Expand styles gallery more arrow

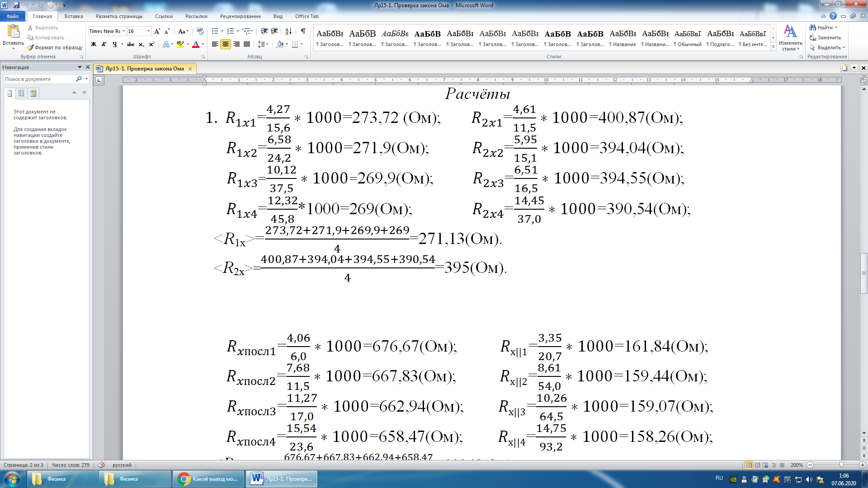(x=773, y=47)
